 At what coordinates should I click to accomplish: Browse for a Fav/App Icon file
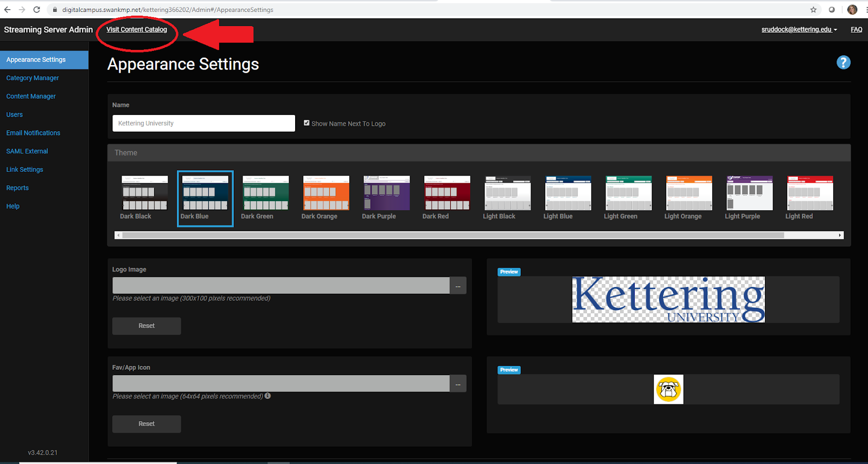pos(458,384)
